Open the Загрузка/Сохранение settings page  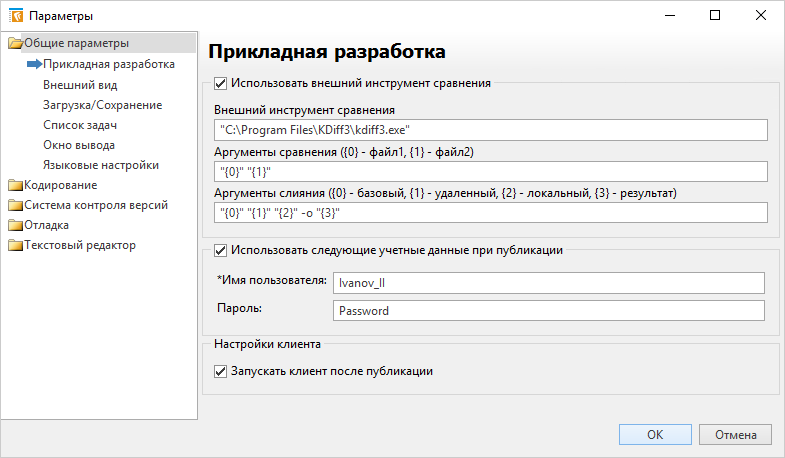tap(102, 104)
